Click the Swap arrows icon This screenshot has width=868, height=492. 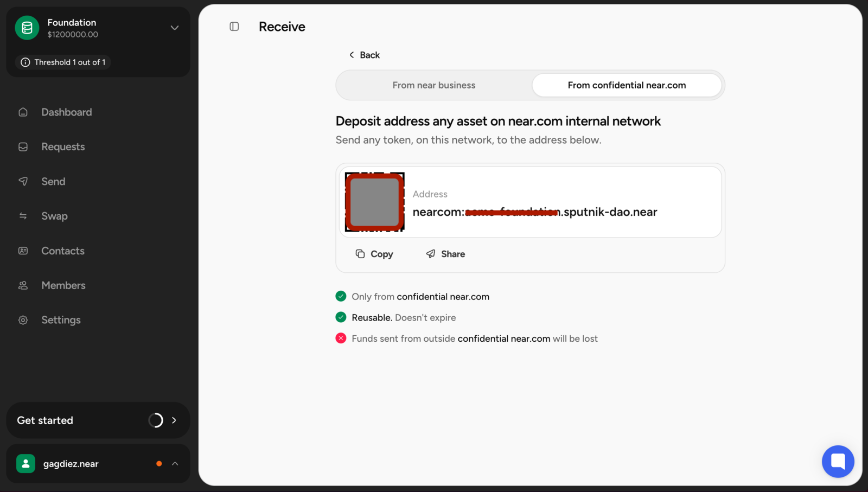click(23, 216)
